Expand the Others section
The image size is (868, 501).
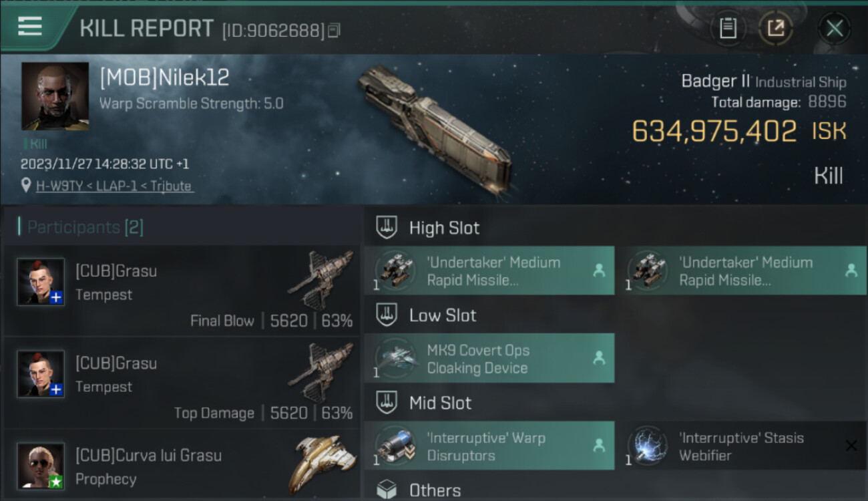click(x=418, y=490)
